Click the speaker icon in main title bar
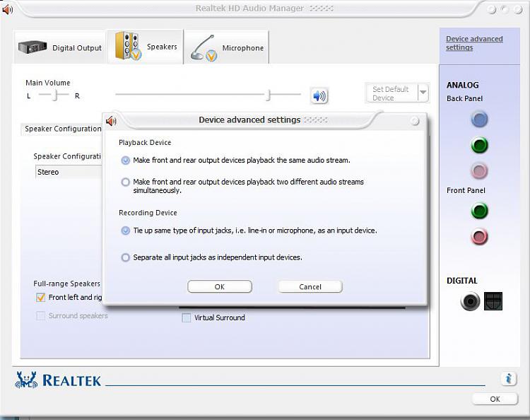Screen dimensions: 530x420 coord(8,9)
